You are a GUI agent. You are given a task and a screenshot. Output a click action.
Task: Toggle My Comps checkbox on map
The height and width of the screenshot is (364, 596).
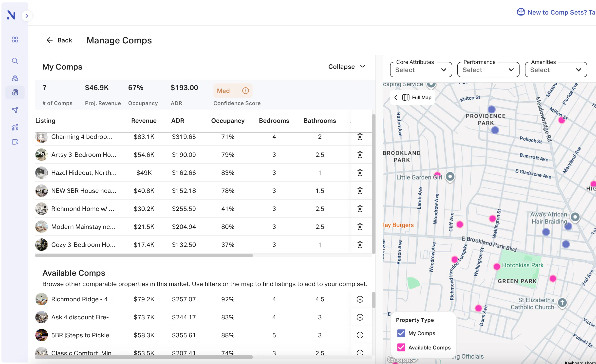(x=401, y=333)
